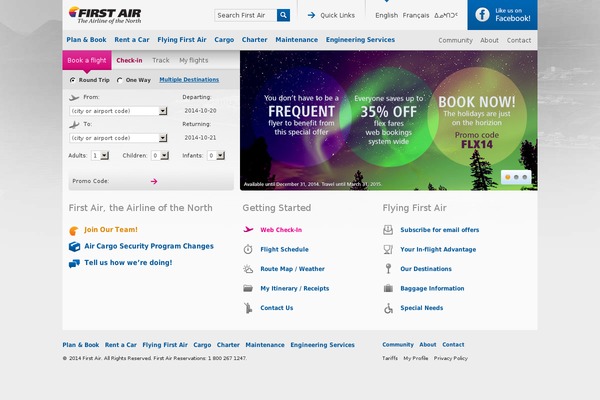Click the Multiple Destinations link
The width and height of the screenshot is (600, 400).
pyautogui.click(x=189, y=80)
